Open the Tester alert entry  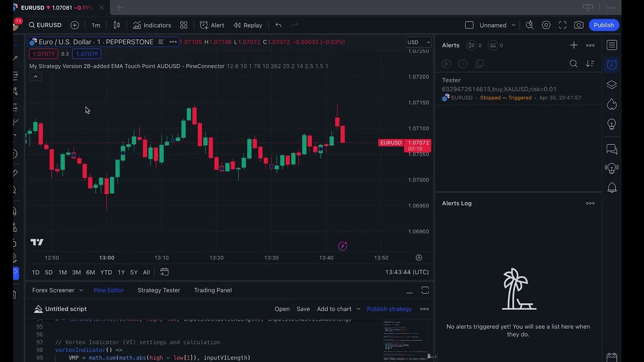click(518, 89)
